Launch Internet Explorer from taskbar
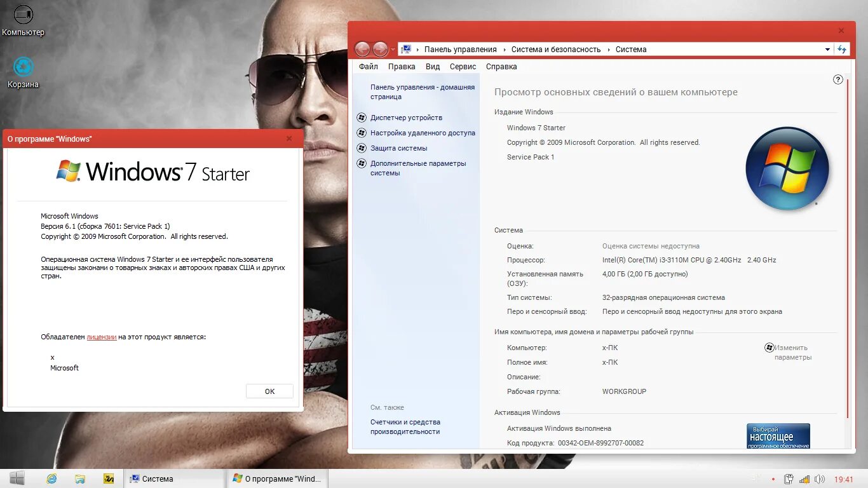 click(51, 478)
